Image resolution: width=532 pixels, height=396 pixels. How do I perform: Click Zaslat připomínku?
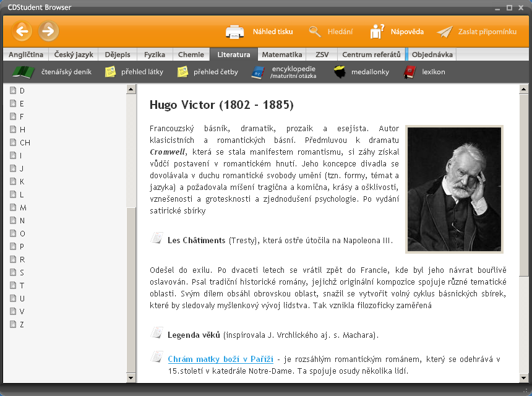tap(487, 32)
